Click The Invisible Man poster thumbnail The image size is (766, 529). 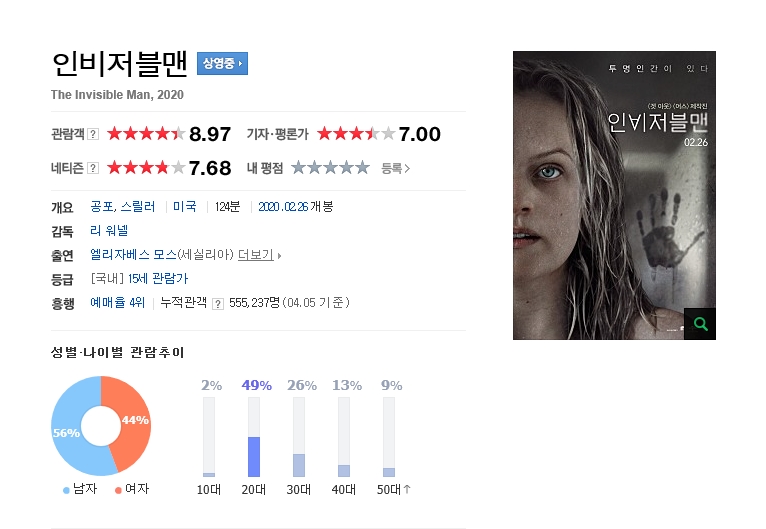614,195
